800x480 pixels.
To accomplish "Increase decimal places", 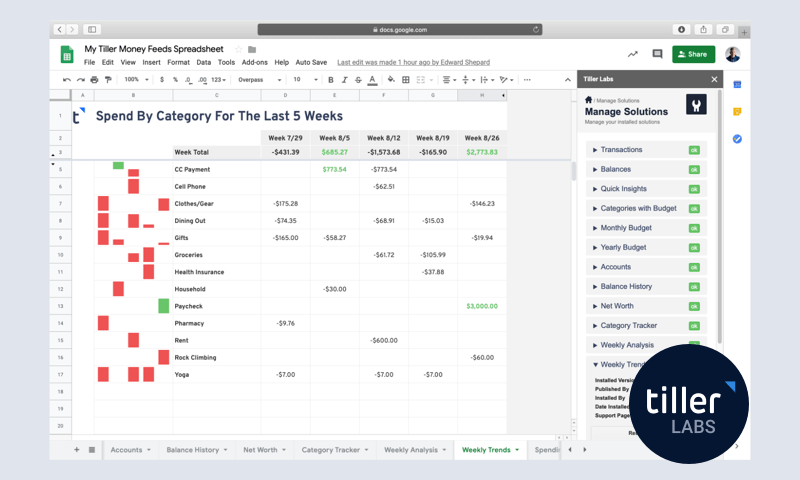I will click(x=203, y=80).
